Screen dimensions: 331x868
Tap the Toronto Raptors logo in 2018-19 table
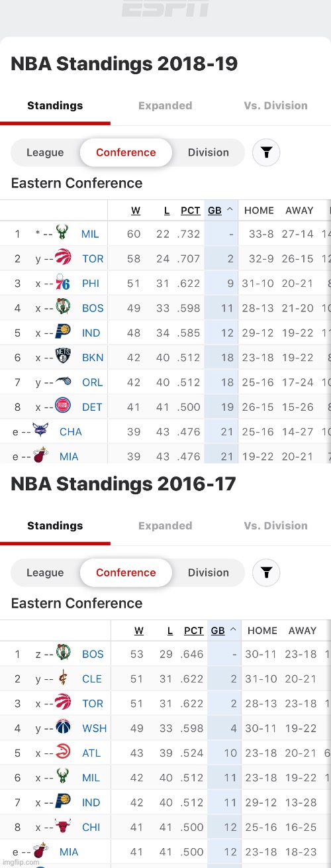click(63, 258)
